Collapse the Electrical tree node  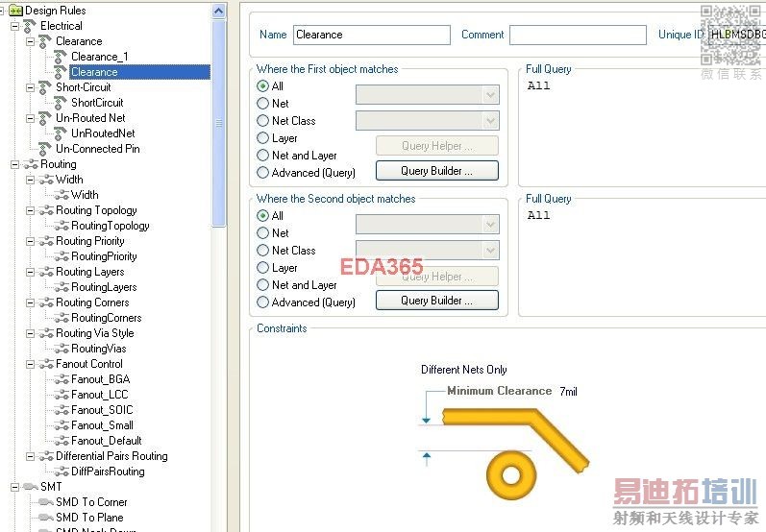(x=15, y=26)
